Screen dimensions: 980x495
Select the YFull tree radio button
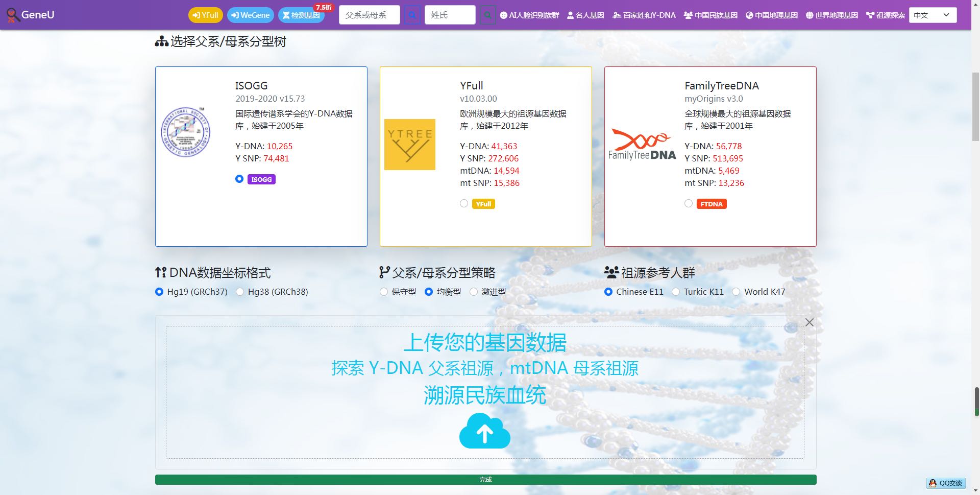click(x=464, y=203)
